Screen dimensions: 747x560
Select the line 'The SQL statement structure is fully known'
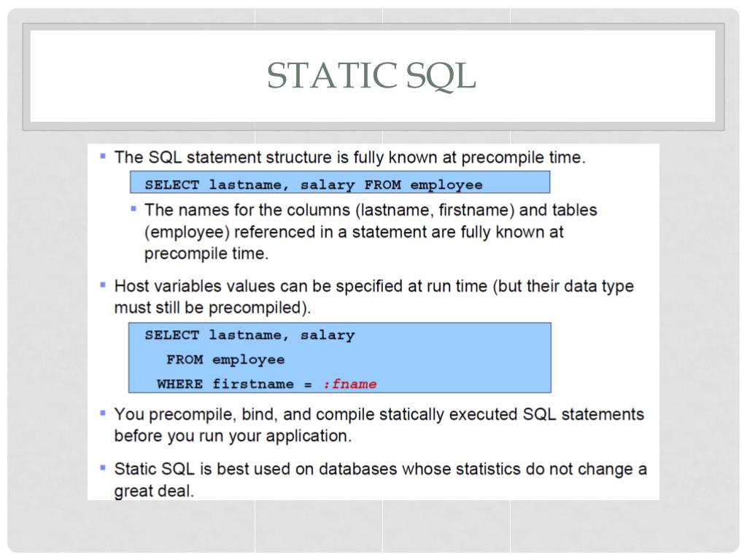(349, 157)
